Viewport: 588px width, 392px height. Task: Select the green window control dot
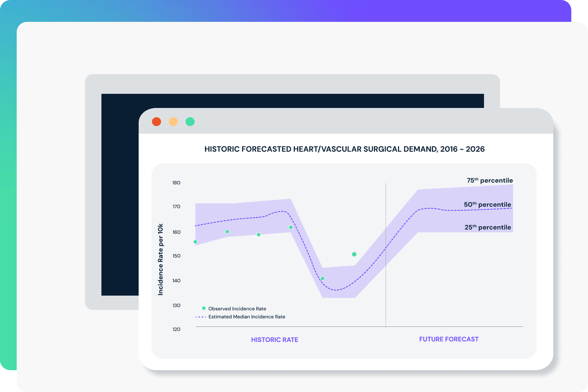(x=190, y=122)
